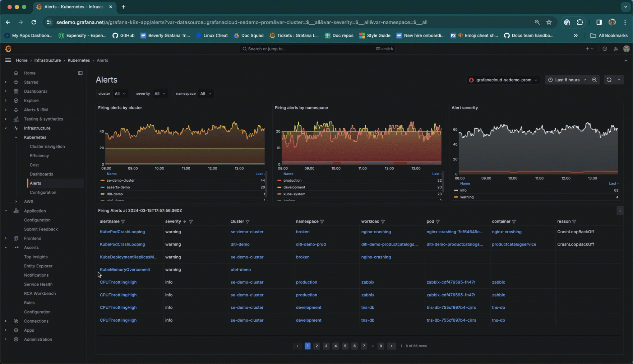Open Cluster navigation in the sidebar
Viewport: 633px width, 364px height.
click(47, 146)
